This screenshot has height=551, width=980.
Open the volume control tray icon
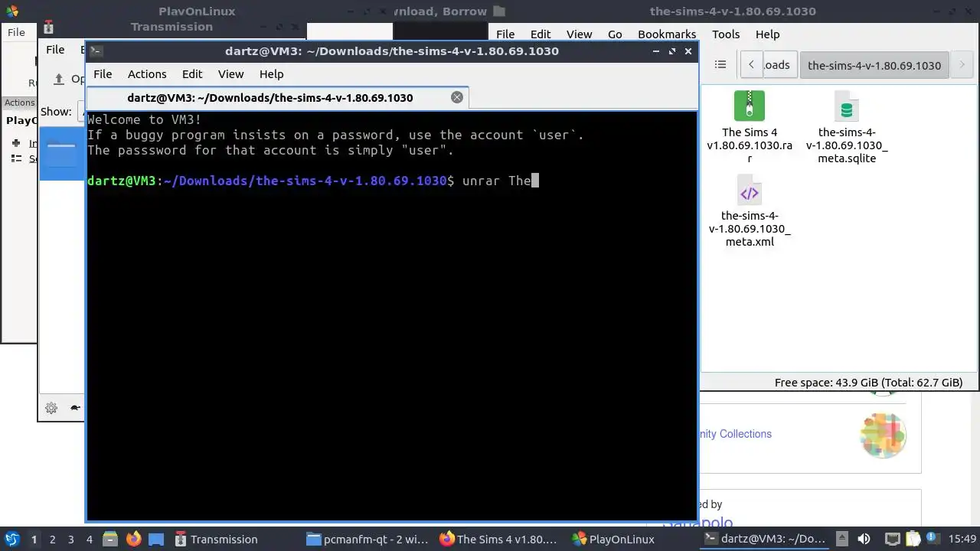click(x=864, y=540)
